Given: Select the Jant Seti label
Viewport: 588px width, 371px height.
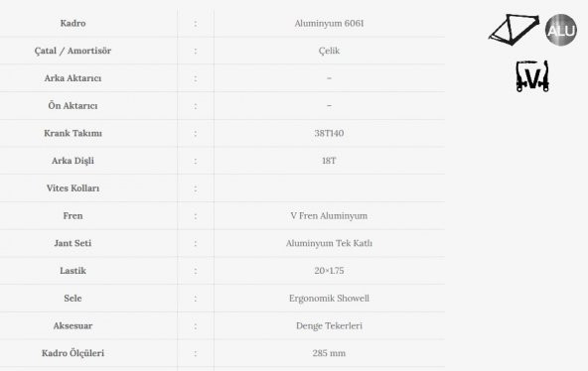Looking at the screenshot, I should click(73, 243).
